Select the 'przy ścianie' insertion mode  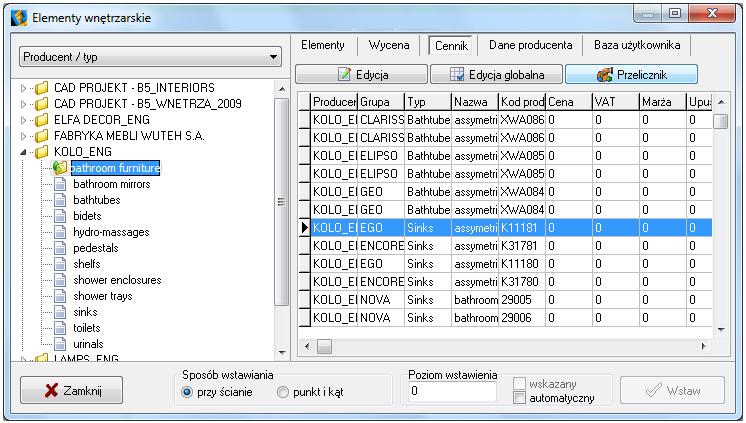point(187,392)
